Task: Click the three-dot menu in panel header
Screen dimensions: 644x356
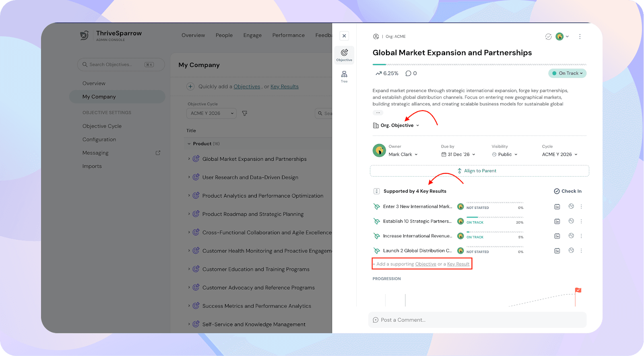Action: 580,37
